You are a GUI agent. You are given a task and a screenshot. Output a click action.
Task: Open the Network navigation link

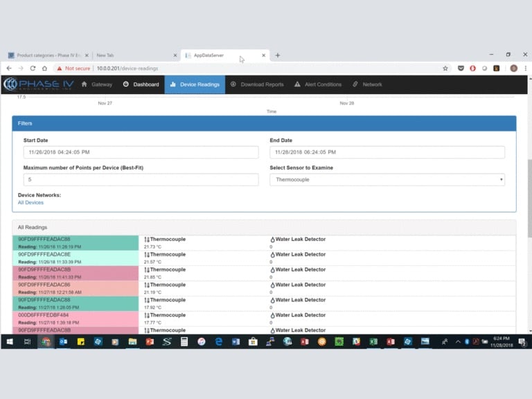[367, 85]
